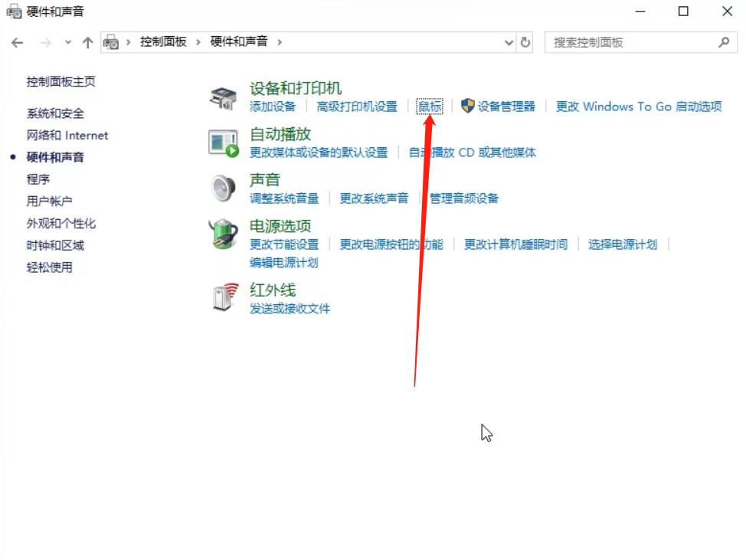Refresh the control panel view
746x560 pixels.
pos(525,42)
